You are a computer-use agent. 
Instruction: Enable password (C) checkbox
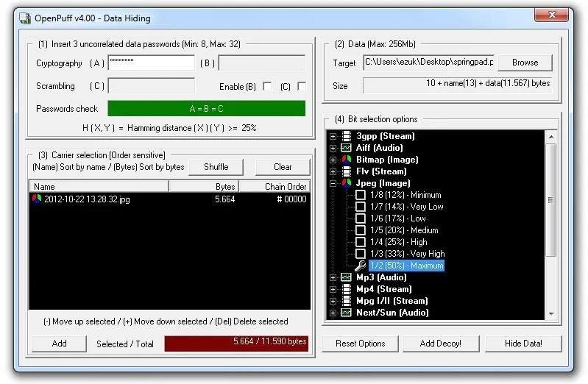point(302,86)
